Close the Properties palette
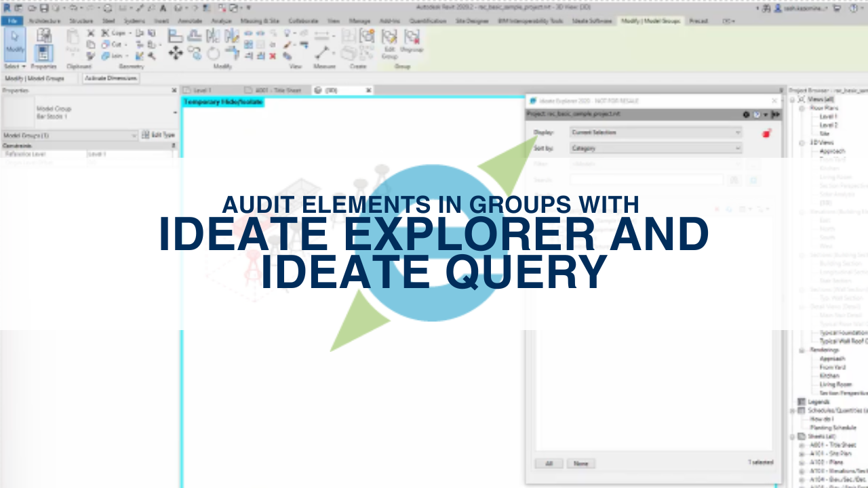 [x=174, y=90]
